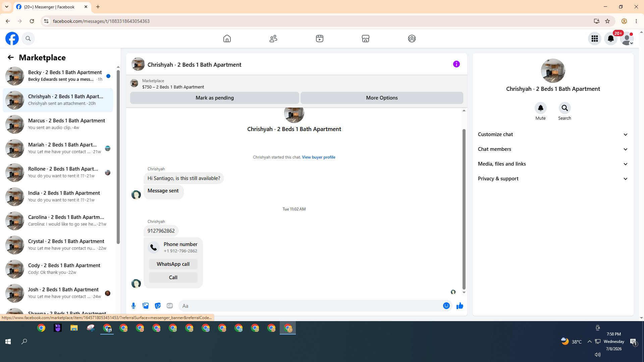644x362 pixels.
Task: Open Facebook search magnifier icon
Action: coord(28,39)
